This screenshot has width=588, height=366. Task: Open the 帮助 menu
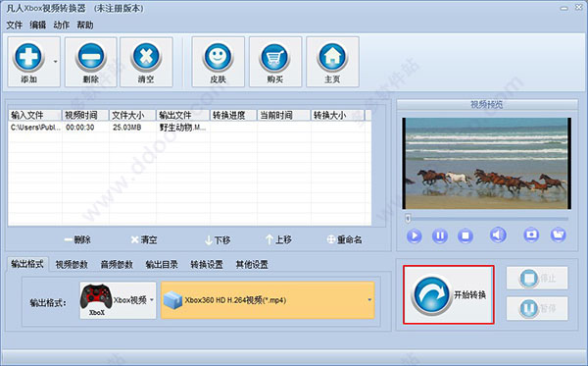coord(85,26)
